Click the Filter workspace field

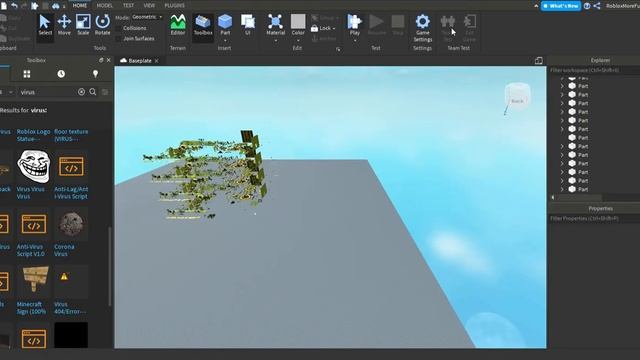594,70
